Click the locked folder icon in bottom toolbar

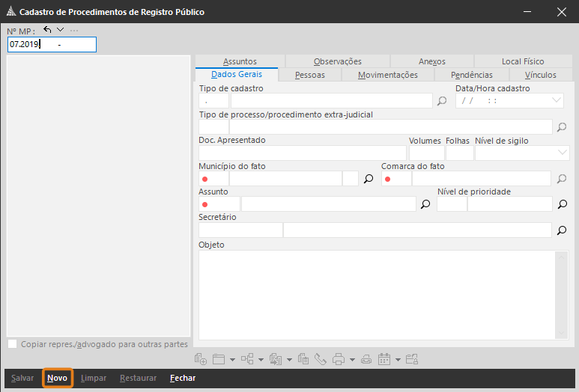point(412,359)
